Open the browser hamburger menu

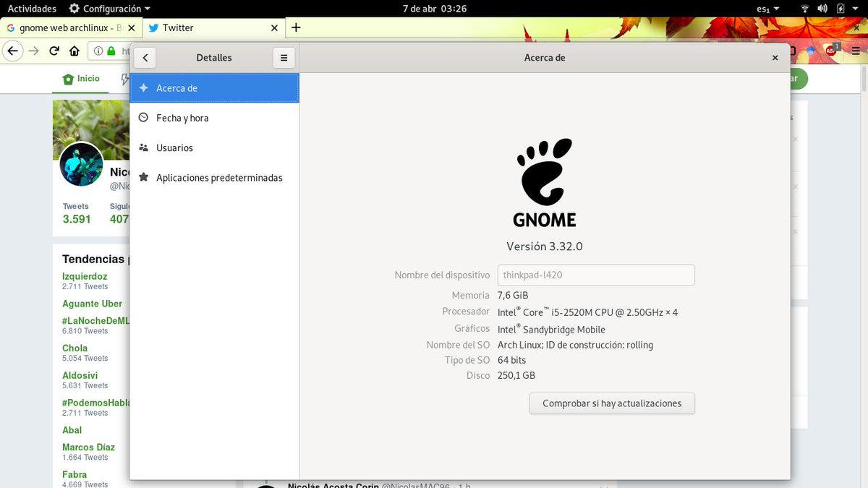point(855,51)
